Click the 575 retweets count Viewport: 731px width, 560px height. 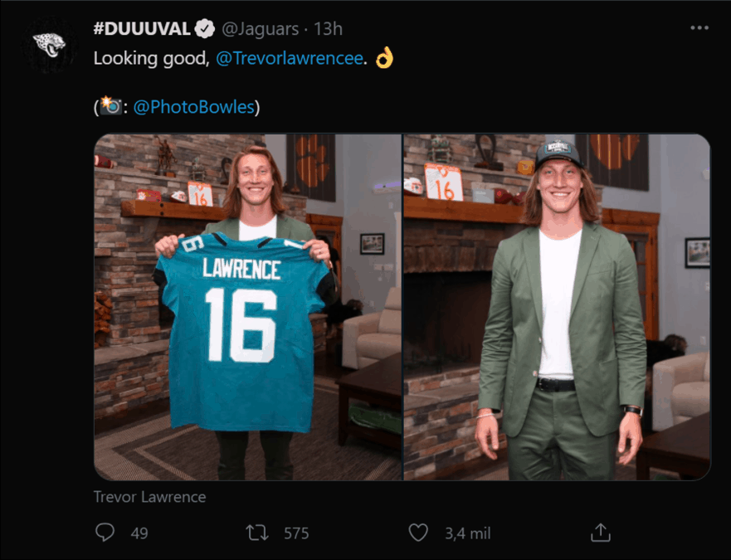pos(296,533)
